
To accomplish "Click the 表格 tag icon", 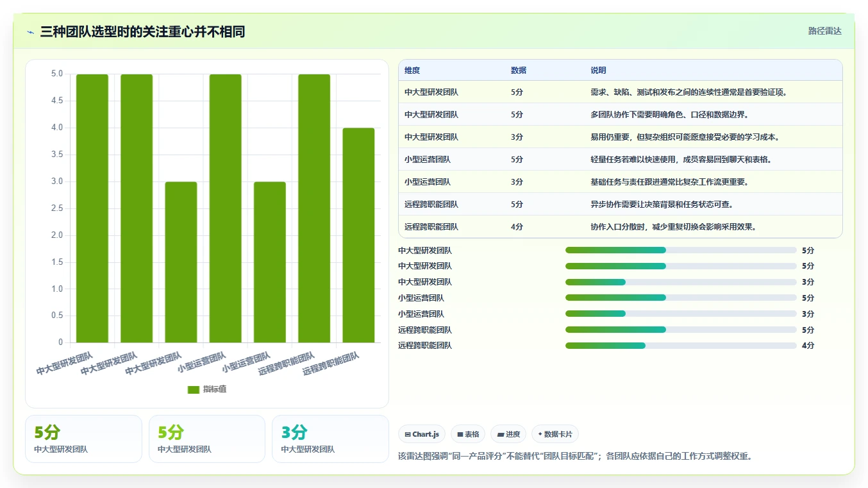I will [460, 434].
